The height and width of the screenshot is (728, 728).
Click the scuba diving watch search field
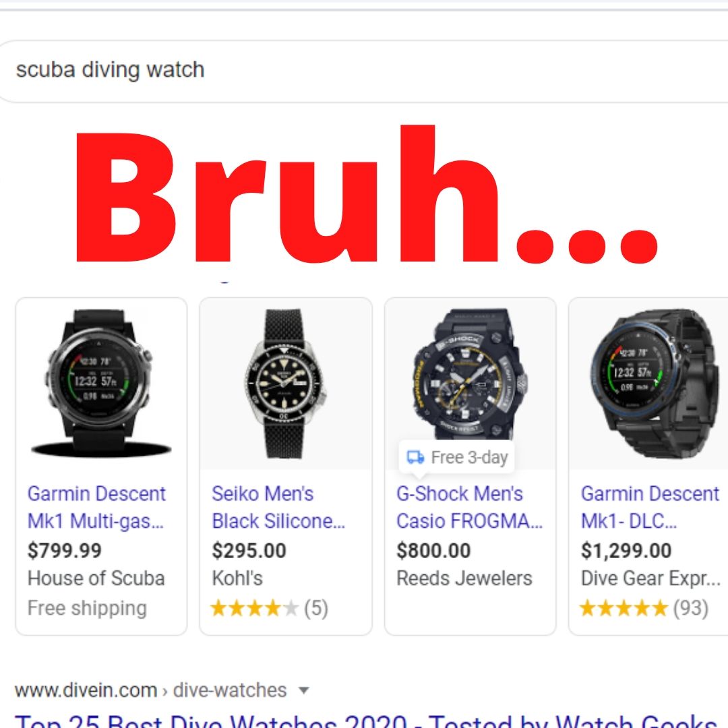362,71
